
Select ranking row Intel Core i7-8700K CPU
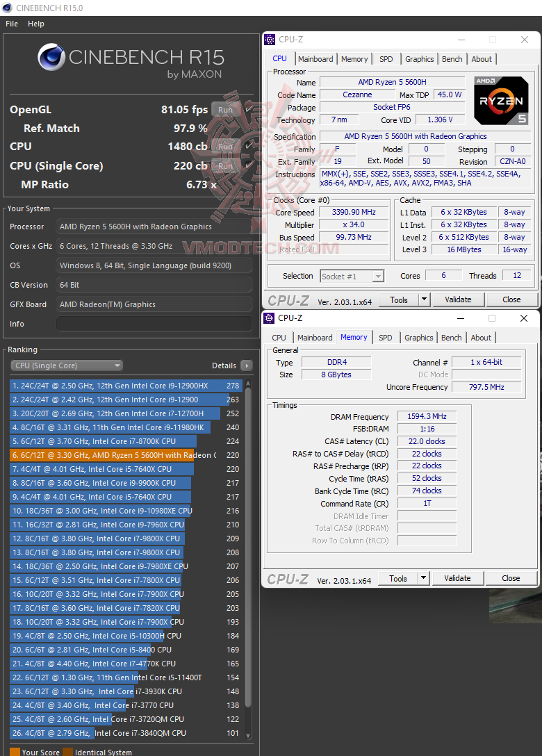(125, 441)
